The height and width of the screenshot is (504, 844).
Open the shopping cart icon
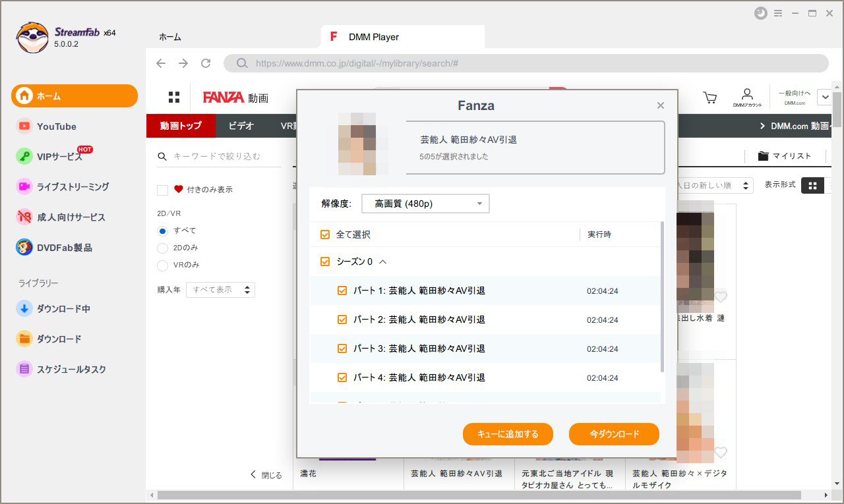710,98
